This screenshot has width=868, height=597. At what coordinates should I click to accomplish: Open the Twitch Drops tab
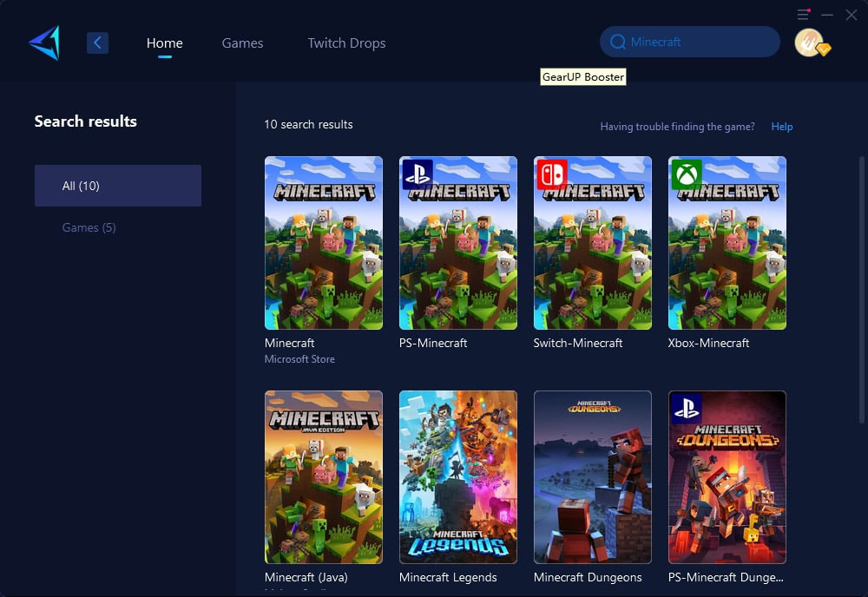coord(346,43)
